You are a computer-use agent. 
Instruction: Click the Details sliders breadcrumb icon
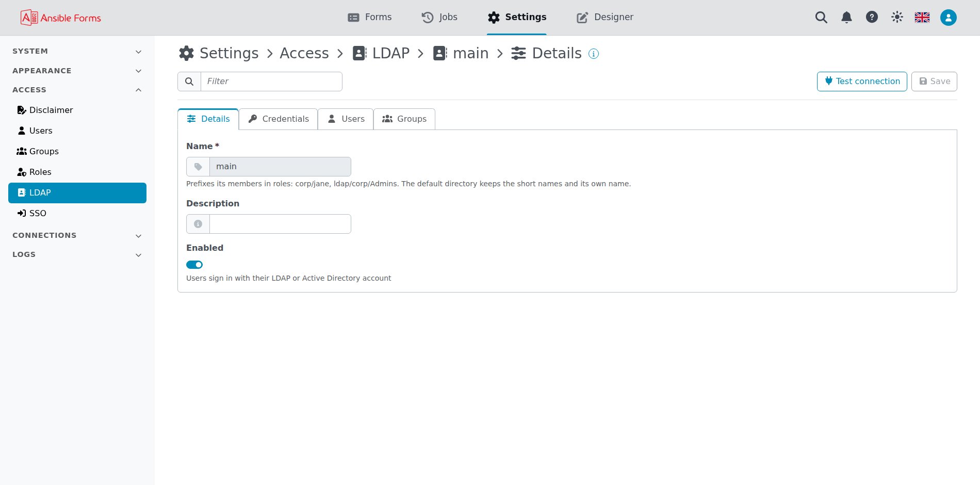point(518,53)
